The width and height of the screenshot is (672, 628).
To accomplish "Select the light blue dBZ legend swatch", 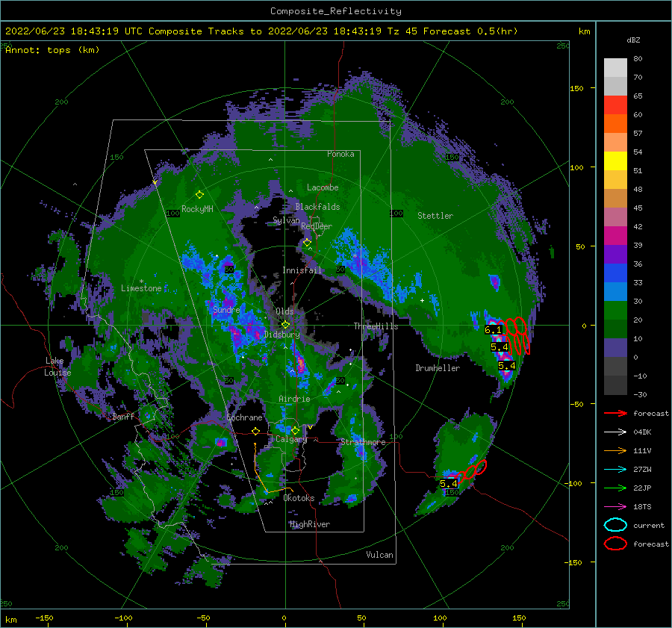I will coord(615,291).
